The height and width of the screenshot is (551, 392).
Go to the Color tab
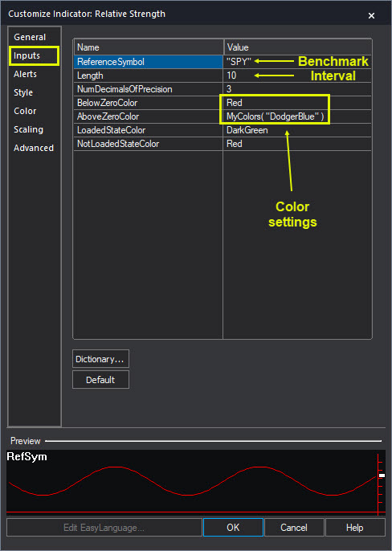click(x=25, y=111)
